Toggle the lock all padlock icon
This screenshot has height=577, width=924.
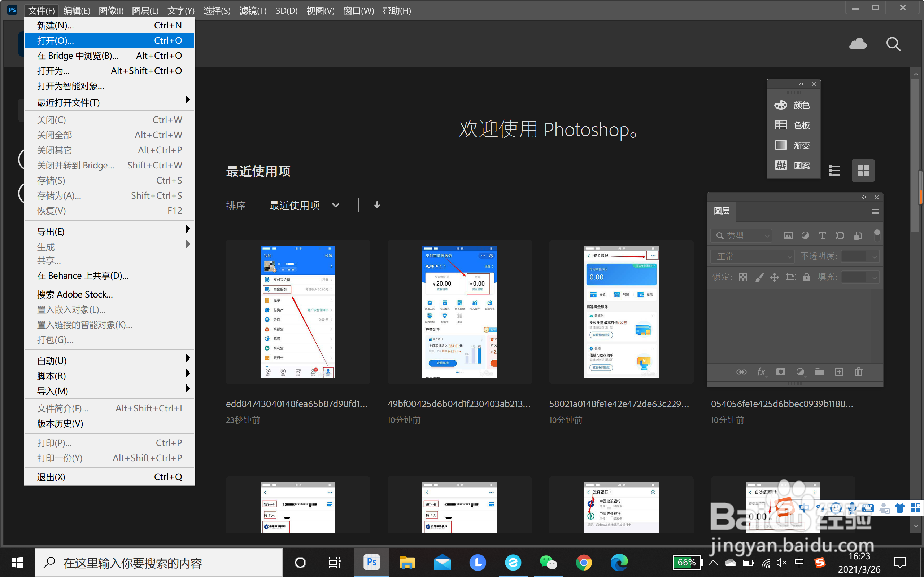[806, 277]
